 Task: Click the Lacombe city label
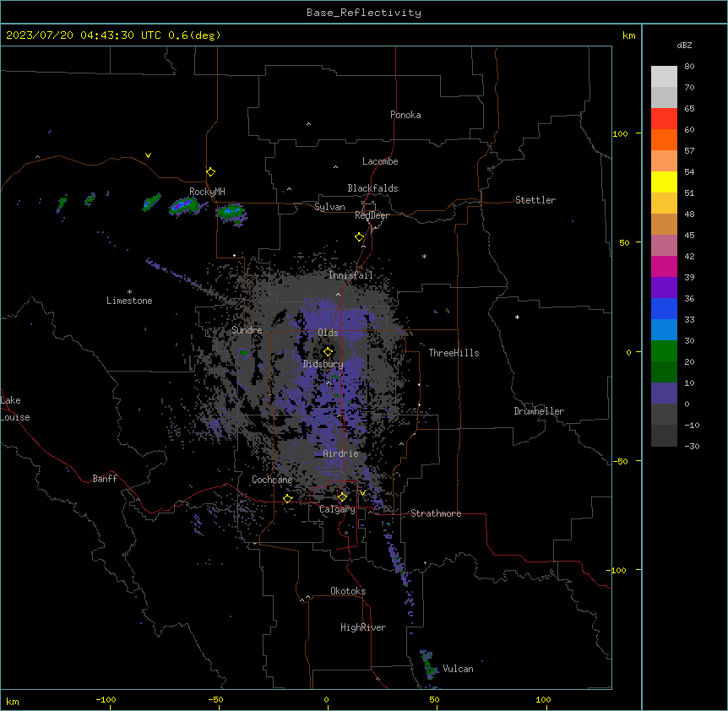(380, 161)
